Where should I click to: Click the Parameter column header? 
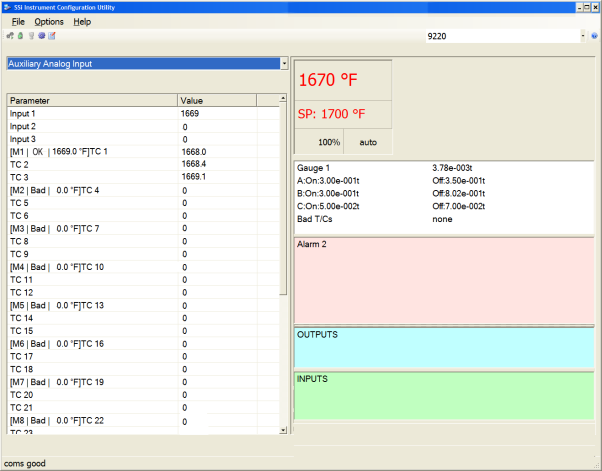point(92,100)
